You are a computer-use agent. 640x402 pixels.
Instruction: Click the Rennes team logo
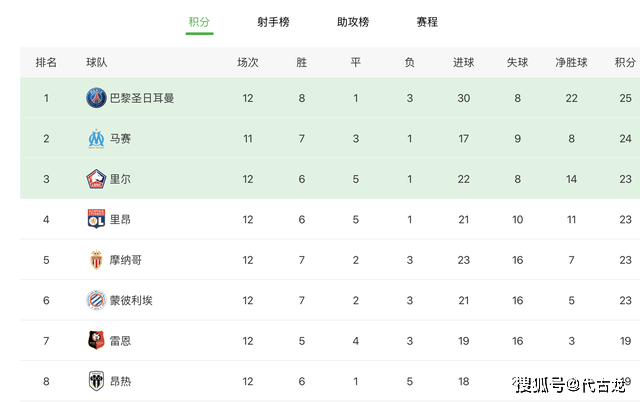96,340
